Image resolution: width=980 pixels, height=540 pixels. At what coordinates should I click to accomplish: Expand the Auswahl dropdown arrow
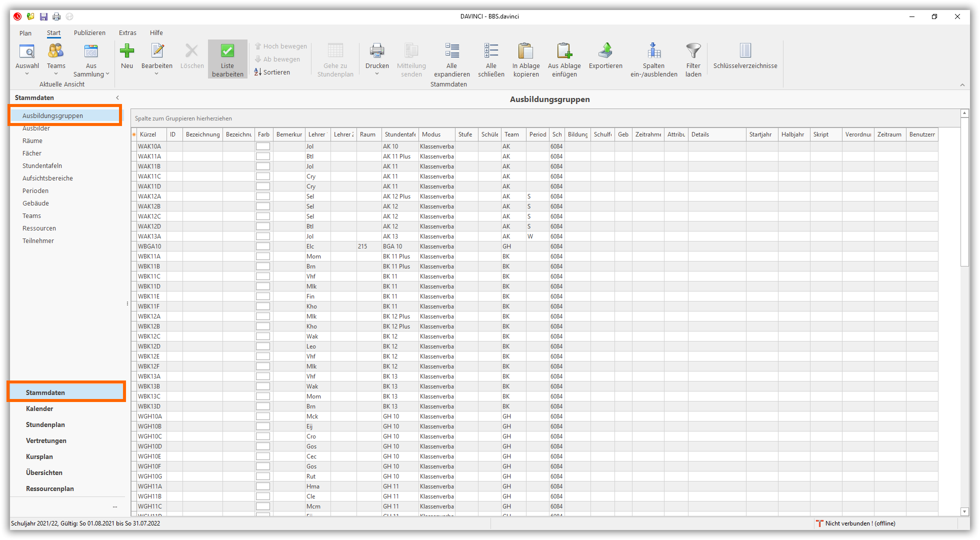27,74
